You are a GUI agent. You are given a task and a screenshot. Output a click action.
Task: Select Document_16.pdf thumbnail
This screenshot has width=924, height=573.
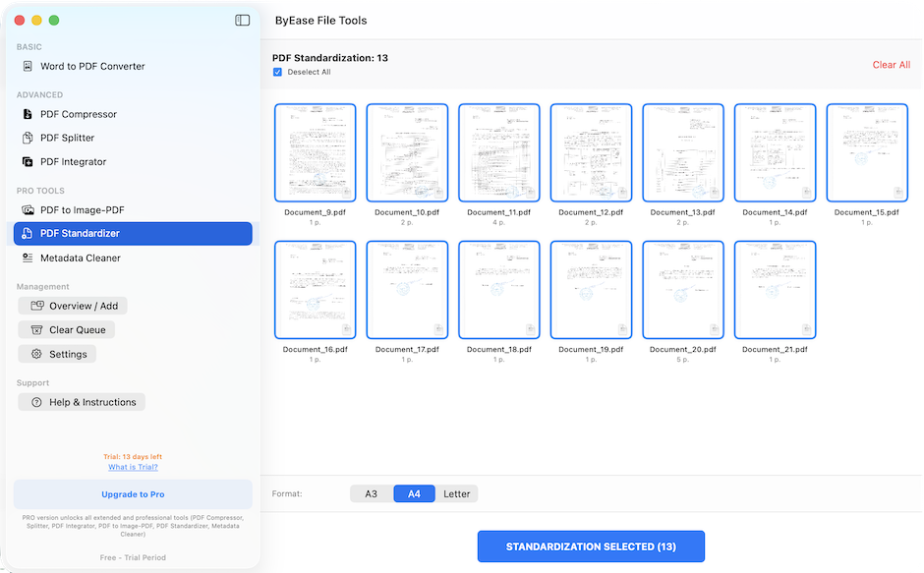pos(316,289)
